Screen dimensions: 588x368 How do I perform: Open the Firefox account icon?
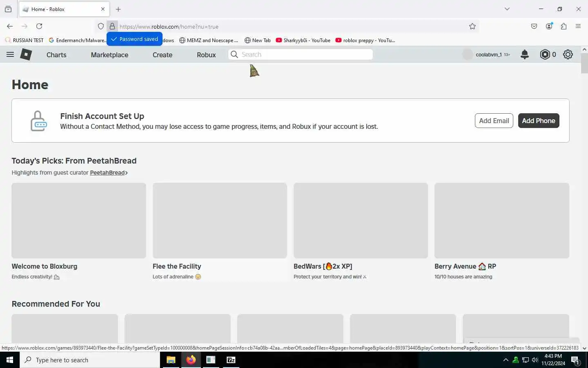549,26
